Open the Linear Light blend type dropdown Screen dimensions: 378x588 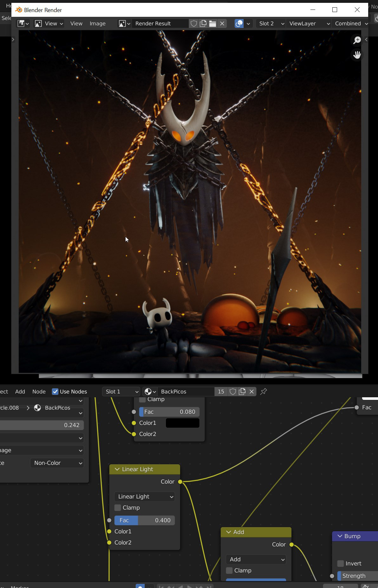click(145, 497)
